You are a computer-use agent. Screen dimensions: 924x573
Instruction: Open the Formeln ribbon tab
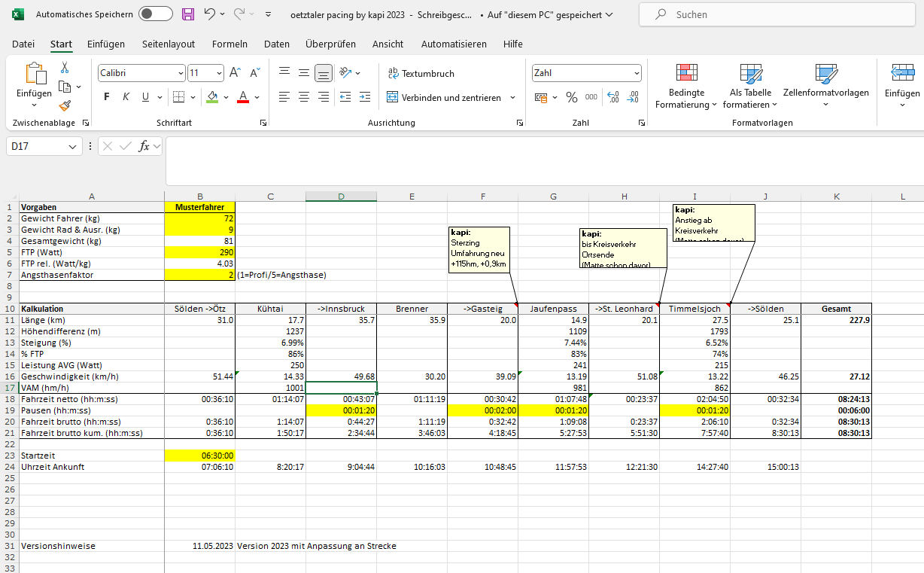[x=229, y=44]
